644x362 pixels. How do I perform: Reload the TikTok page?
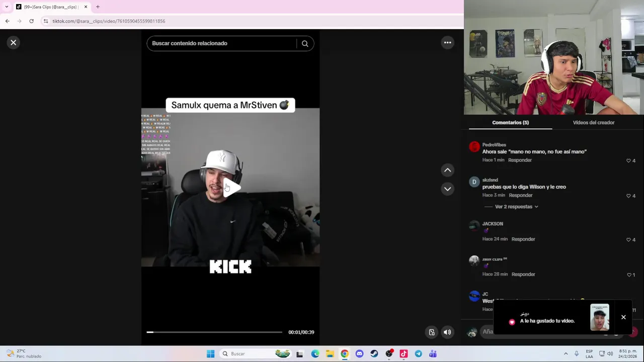tap(31, 21)
